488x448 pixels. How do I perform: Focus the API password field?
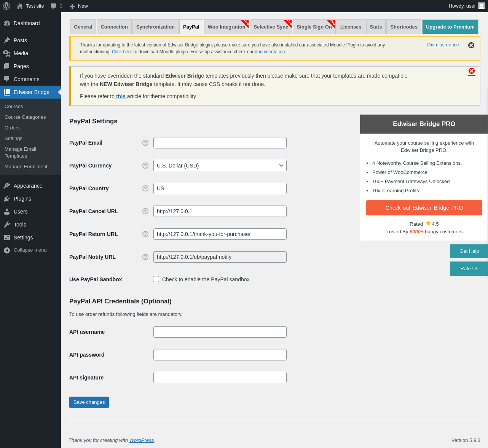pyautogui.click(x=220, y=355)
